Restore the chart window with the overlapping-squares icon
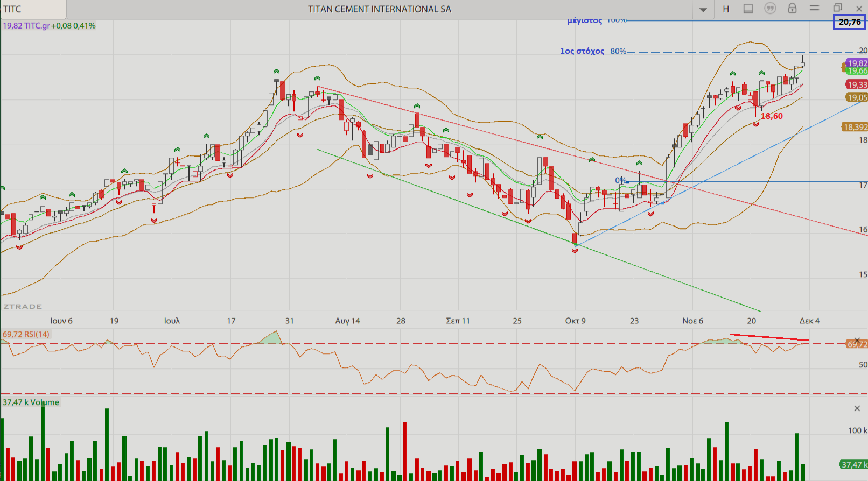868x481 pixels. click(x=837, y=8)
